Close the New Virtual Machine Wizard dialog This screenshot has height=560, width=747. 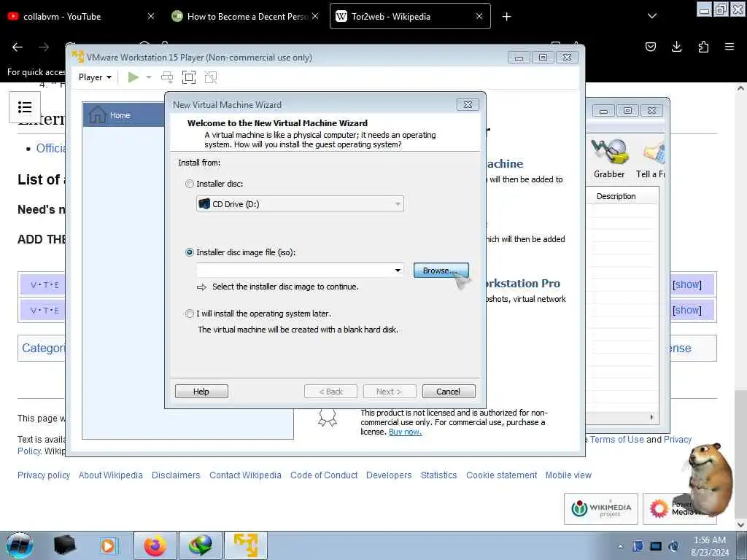pos(468,105)
